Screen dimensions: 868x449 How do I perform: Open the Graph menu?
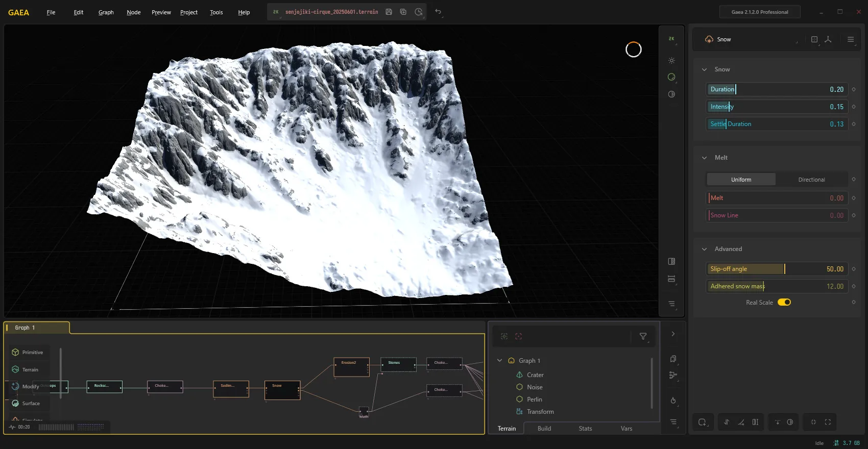[x=106, y=12]
